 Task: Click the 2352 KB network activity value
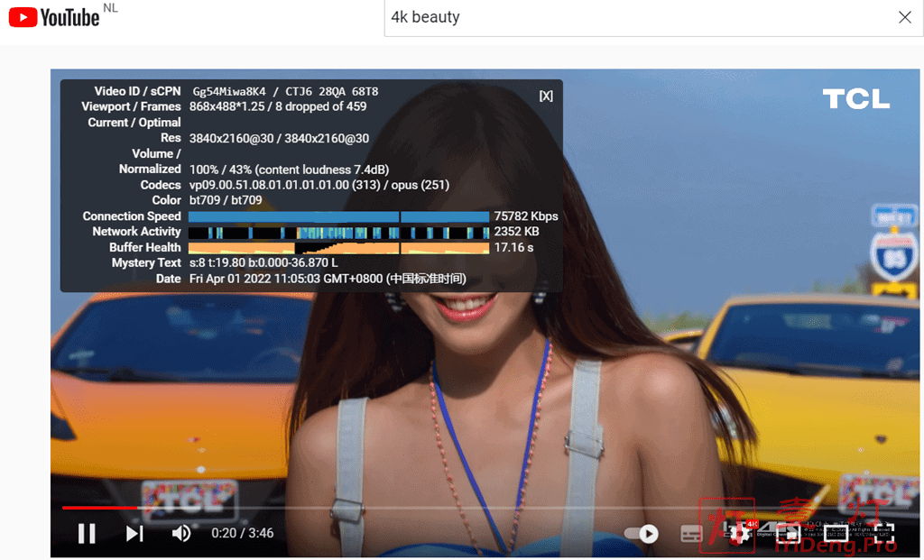pos(516,232)
